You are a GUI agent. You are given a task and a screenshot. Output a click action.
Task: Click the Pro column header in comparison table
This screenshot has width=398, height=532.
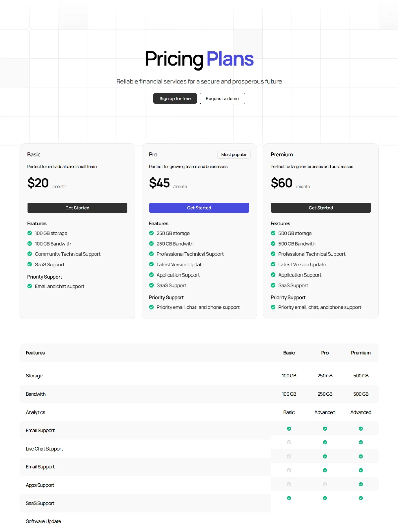coord(325,353)
